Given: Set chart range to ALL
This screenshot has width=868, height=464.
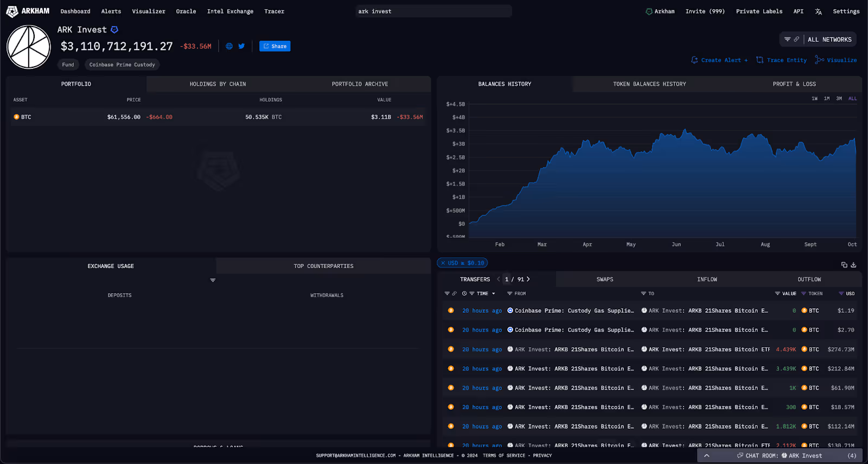Looking at the screenshot, I should click(853, 99).
